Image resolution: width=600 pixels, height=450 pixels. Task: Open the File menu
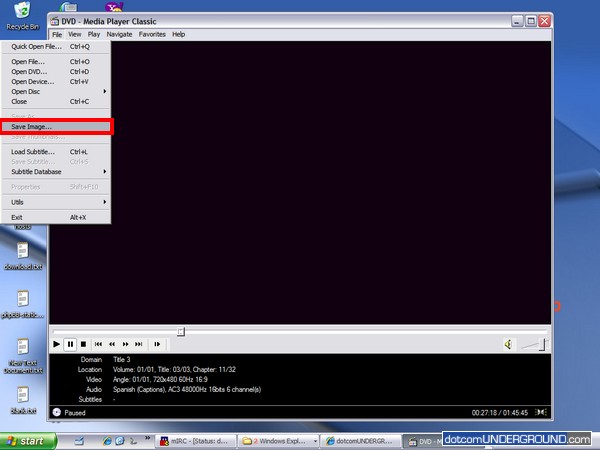(57, 34)
